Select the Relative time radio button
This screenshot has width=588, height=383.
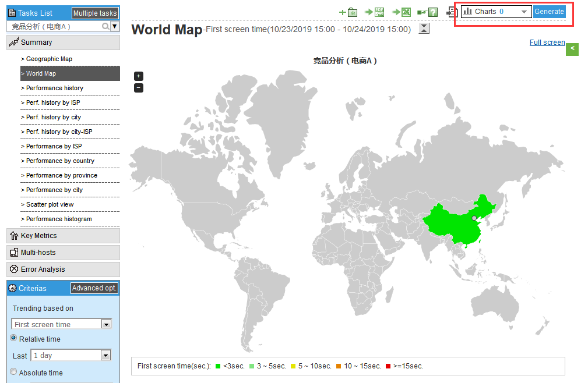pos(13,338)
